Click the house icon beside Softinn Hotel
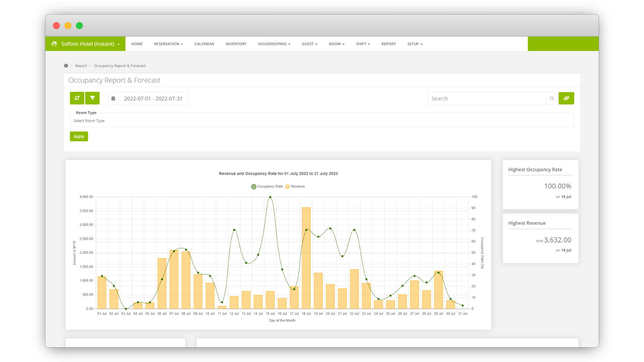 coord(54,44)
